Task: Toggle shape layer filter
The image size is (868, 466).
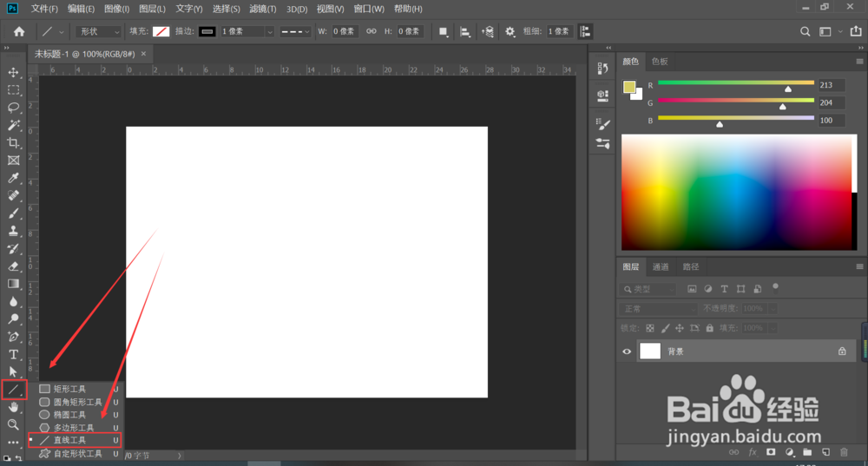Action: (740, 289)
